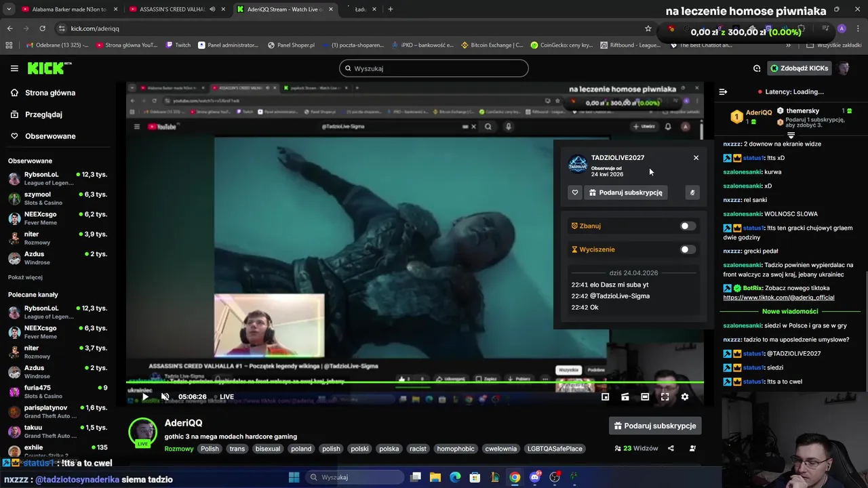Click the kick.com/aderiqq address bar
Screen dimensions: 868x488
(x=95, y=28)
